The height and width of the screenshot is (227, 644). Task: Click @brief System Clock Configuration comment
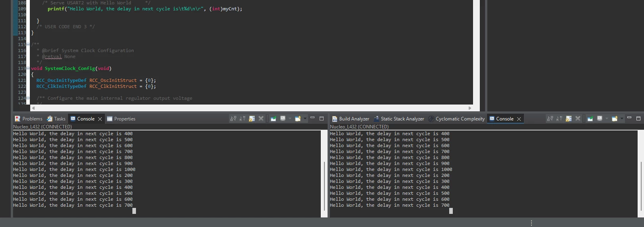click(88, 50)
